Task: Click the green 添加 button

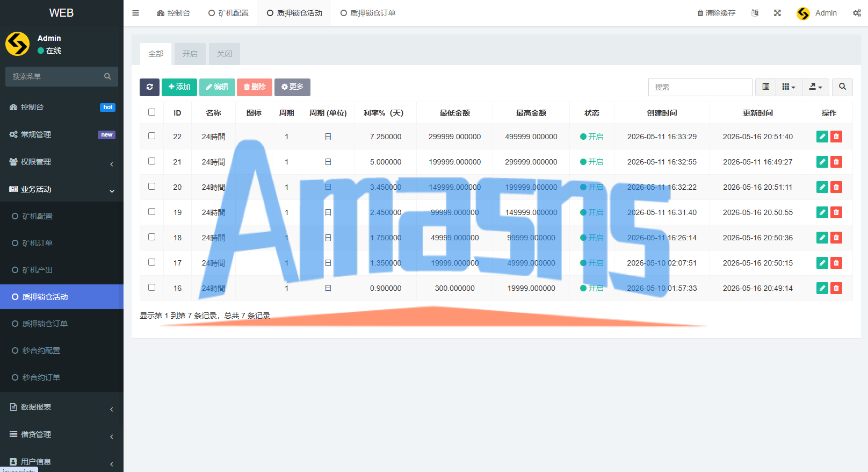Action: [179, 87]
